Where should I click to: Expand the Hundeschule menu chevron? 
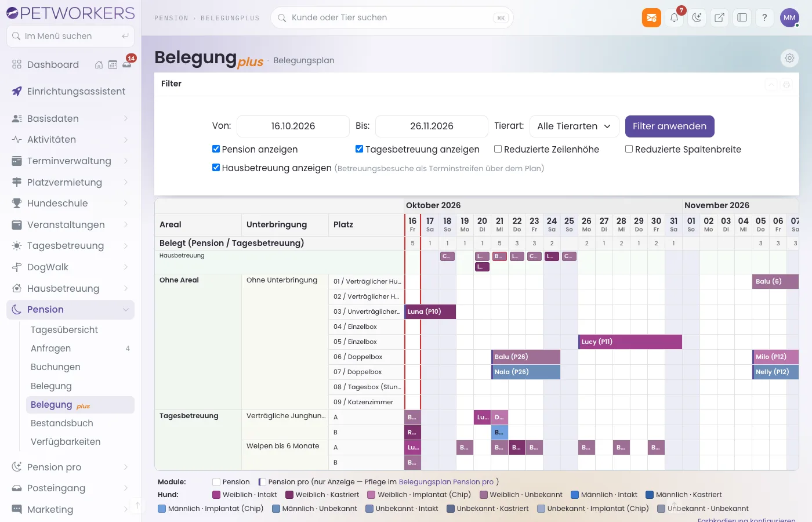126,203
